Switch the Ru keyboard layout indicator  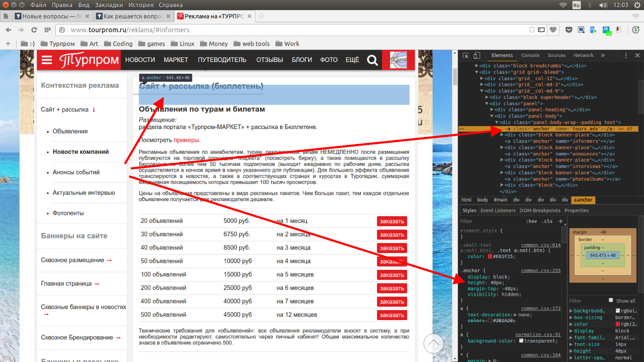pos(576,5)
